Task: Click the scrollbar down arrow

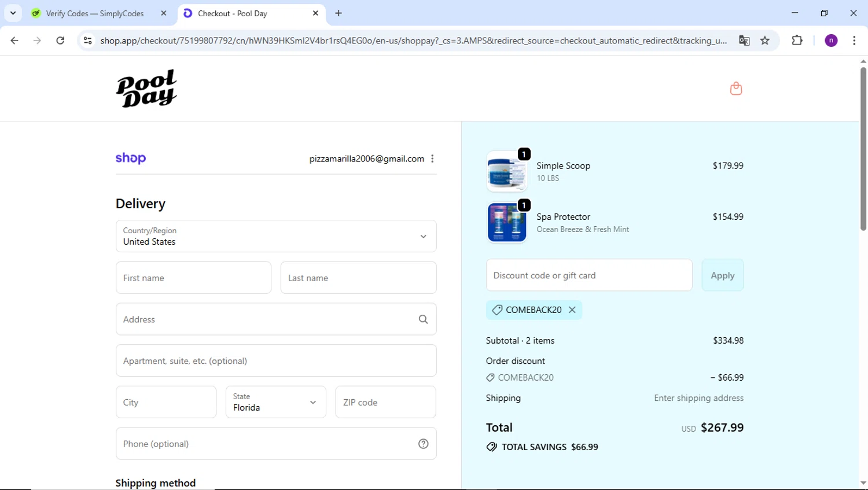Action: (863, 483)
